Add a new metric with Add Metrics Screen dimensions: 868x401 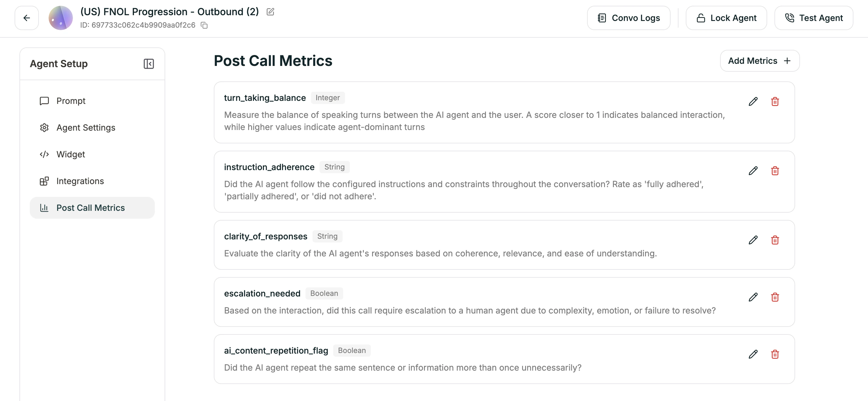point(760,61)
